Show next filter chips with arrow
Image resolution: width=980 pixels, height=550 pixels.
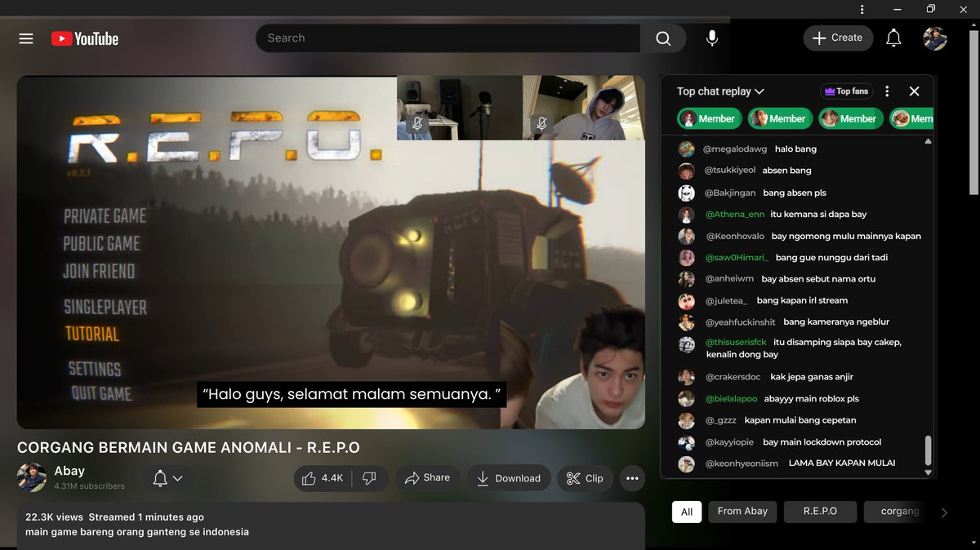click(945, 512)
